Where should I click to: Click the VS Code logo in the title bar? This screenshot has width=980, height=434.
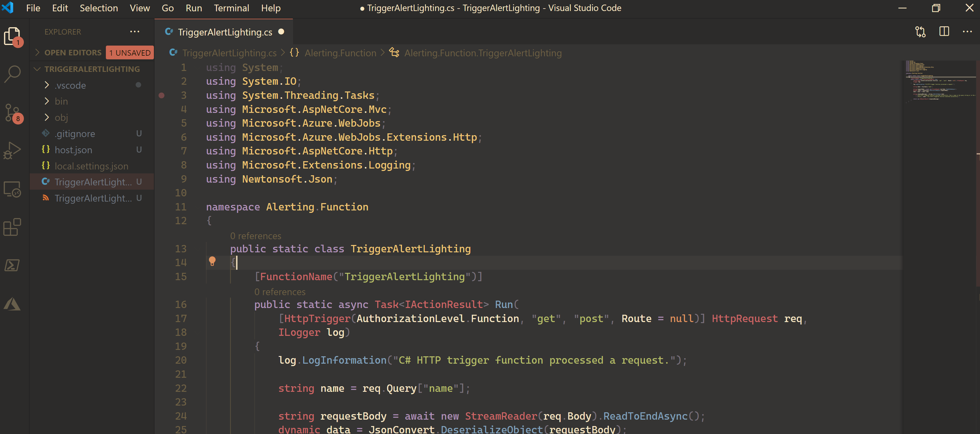tap(8, 8)
